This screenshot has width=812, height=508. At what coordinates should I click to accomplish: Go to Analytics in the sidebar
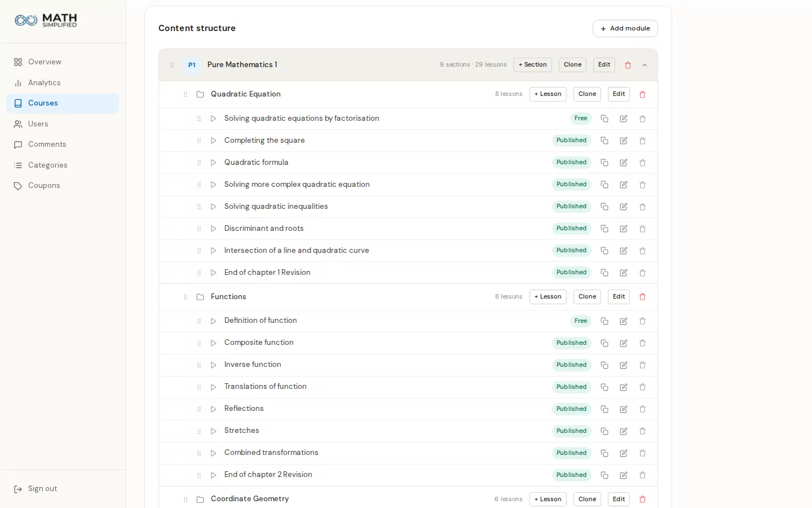coord(63,83)
